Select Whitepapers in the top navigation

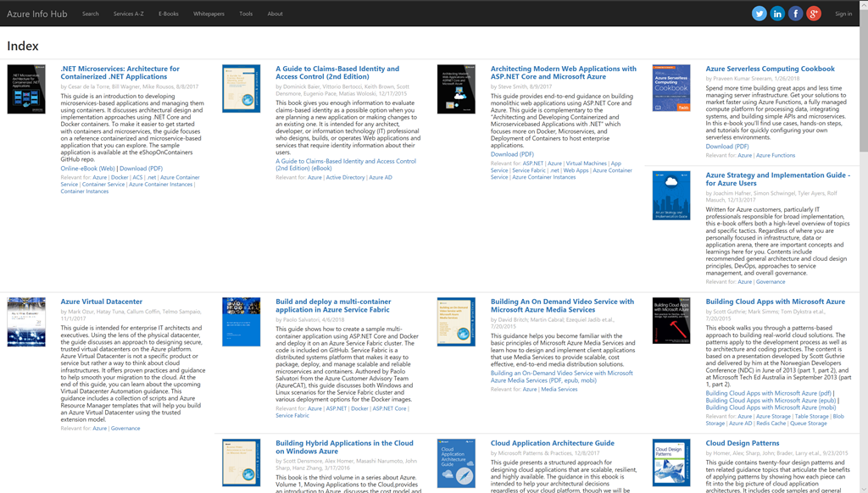tap(209, 14)
